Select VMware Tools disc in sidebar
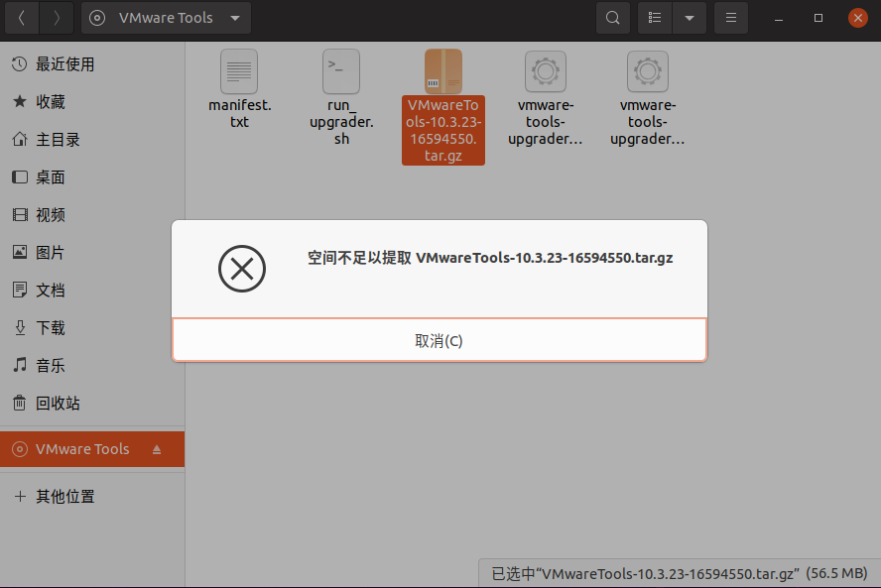 point(92,449)
